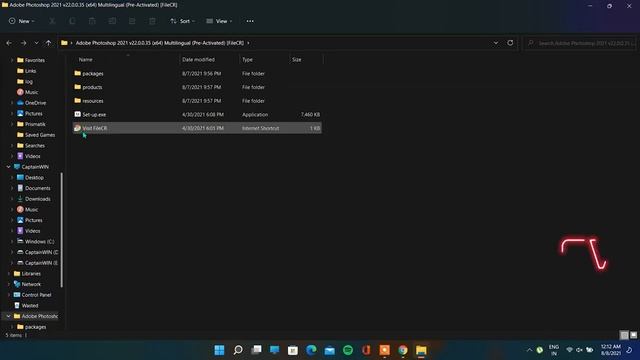Click the Paste icon in toolbar
The image size is (640, 360).
click(92, 21)
